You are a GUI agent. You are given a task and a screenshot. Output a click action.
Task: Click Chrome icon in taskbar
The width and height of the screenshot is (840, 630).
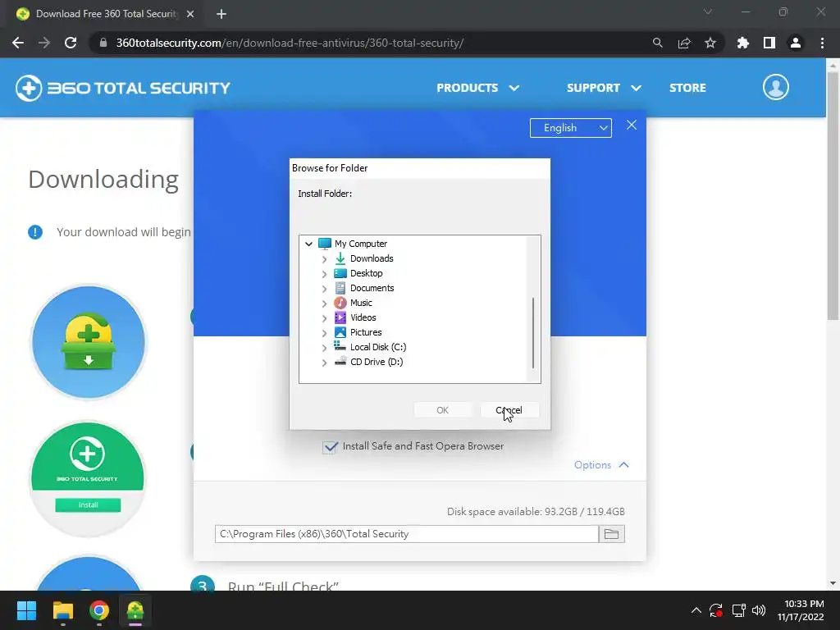(x=99, y=610)
